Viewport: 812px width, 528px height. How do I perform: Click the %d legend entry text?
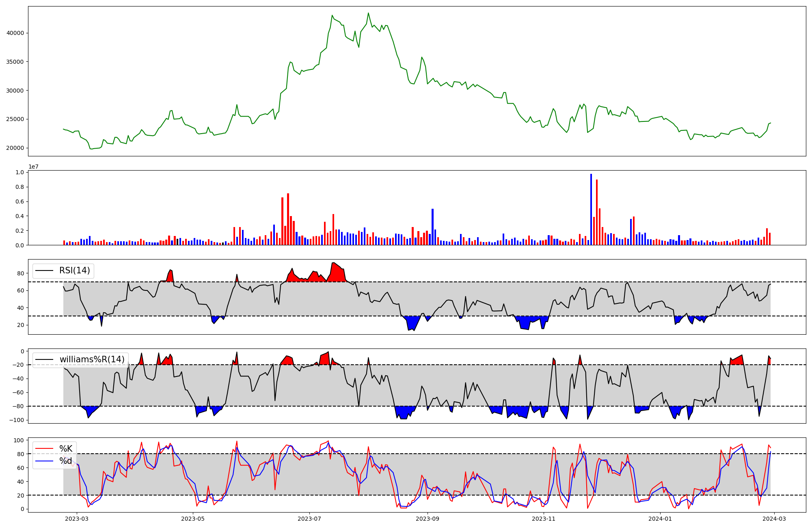click(x=66, y=461)
